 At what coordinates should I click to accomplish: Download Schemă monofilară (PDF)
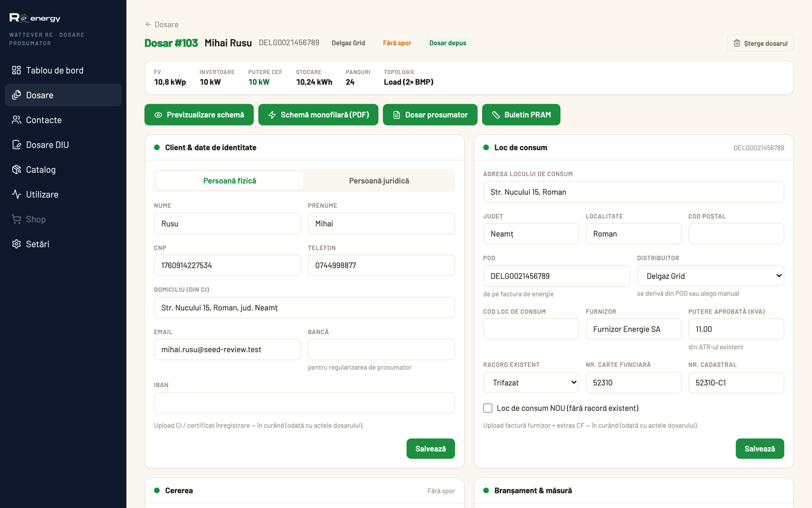(318, 115)
